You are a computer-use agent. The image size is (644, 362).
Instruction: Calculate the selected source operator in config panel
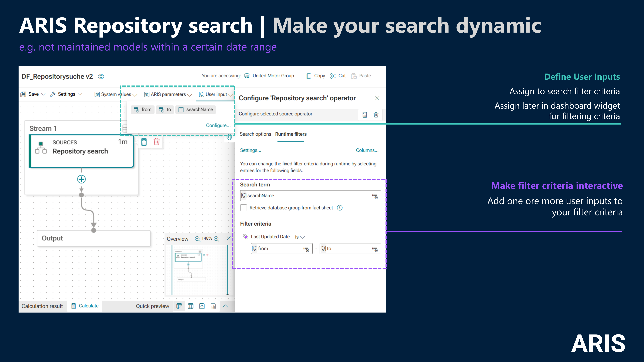pyautogui.click(x=365, y=115)
